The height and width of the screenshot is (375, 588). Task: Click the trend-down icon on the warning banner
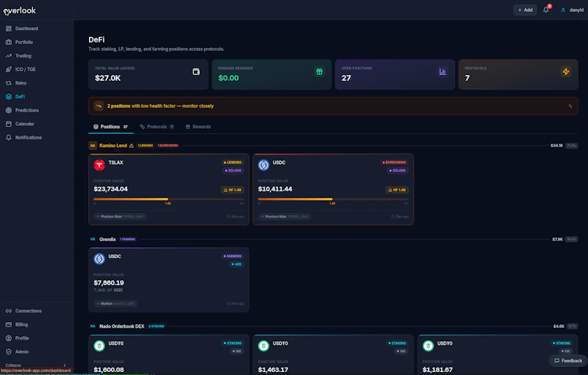[98, 106]
